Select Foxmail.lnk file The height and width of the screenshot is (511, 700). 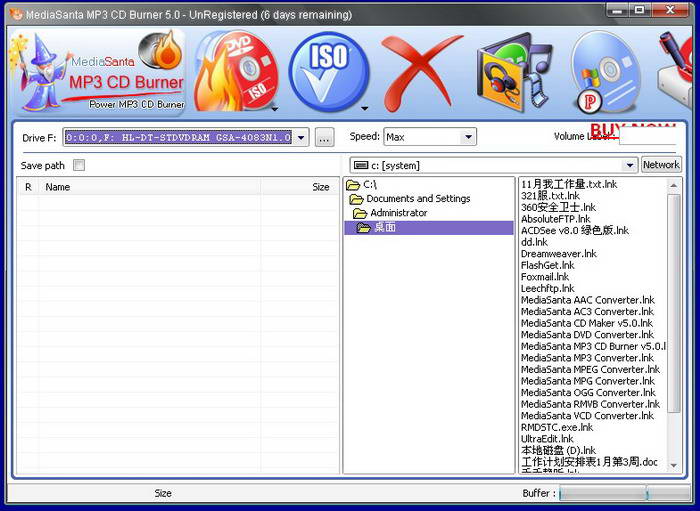click(x=545, y=277)
